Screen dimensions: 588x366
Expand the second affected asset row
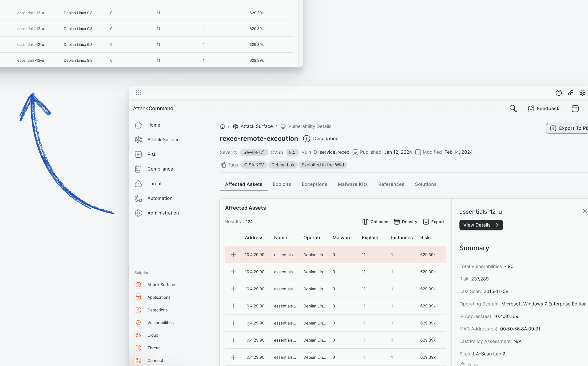tap(233, 272)
